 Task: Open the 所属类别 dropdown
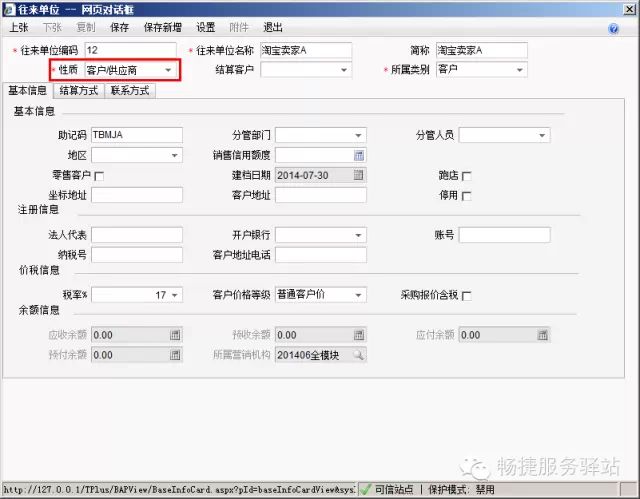click(x=519, y=70)
